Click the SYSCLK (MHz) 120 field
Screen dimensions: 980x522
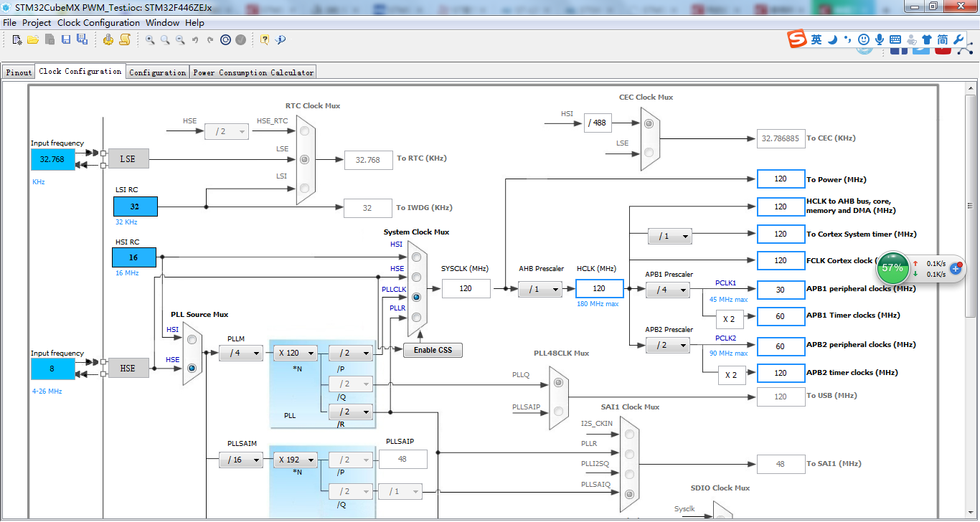coord(466,288)
